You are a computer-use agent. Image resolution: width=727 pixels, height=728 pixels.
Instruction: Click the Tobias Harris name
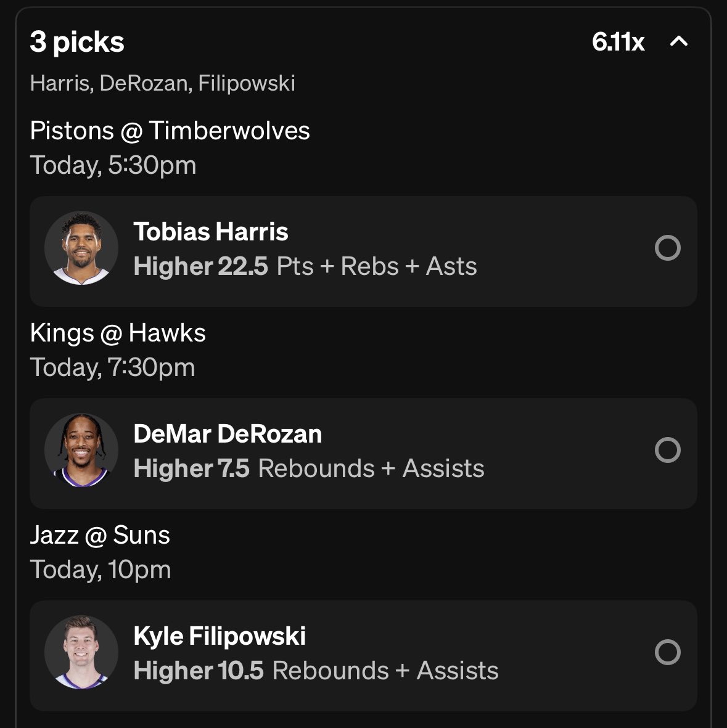tap(211, 232)
